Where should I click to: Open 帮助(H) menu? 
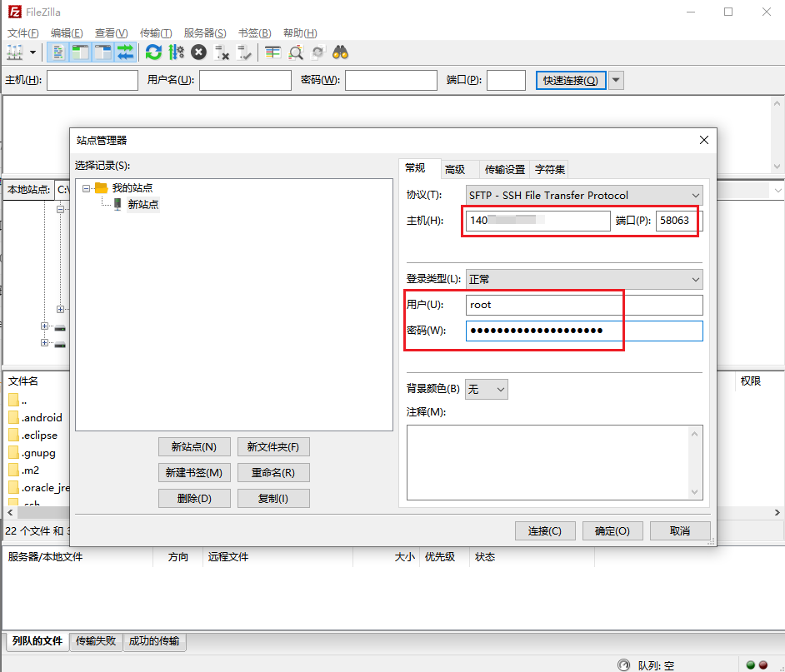[x=300, y=33]
